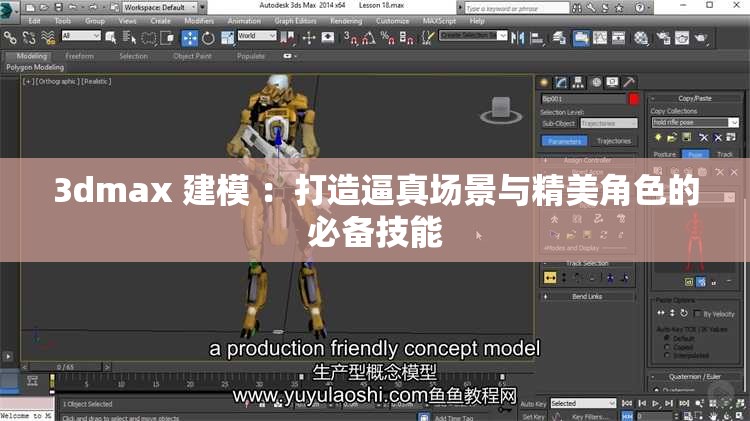
Task: Open the Graph Editors menu
Action: point(295,21)
